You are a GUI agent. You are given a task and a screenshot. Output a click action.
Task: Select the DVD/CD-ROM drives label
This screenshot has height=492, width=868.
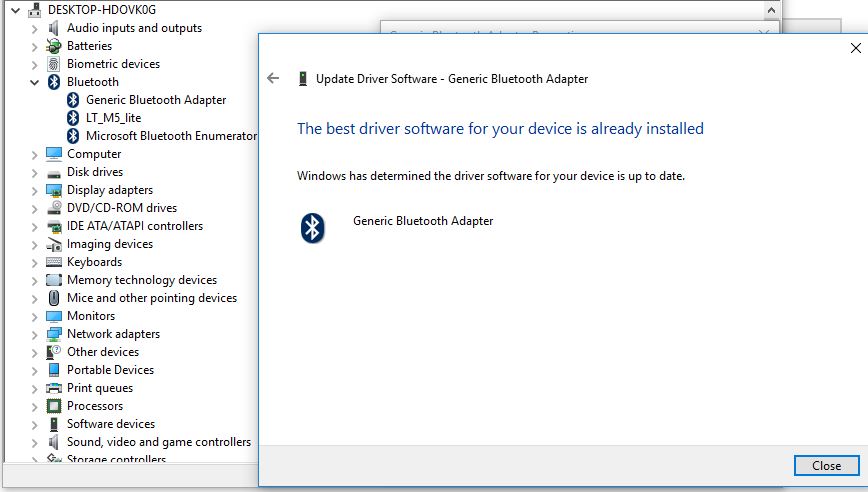click(x=122, y=208)
